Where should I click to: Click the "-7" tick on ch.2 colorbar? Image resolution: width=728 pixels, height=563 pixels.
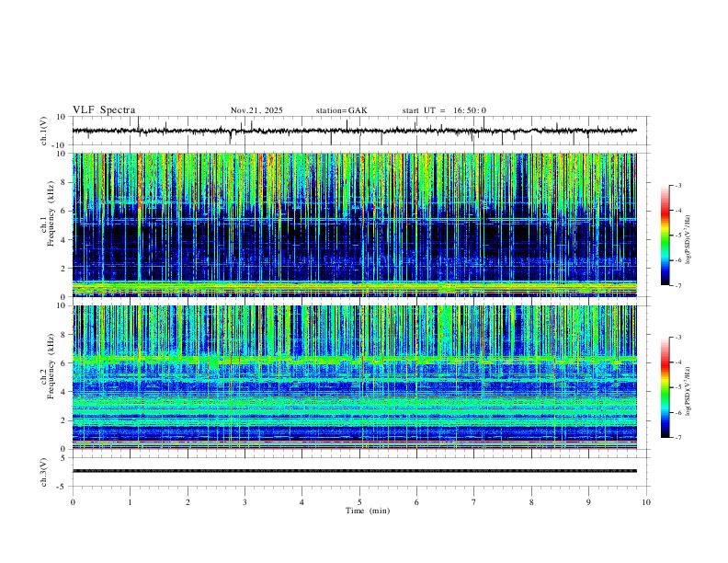678,438
